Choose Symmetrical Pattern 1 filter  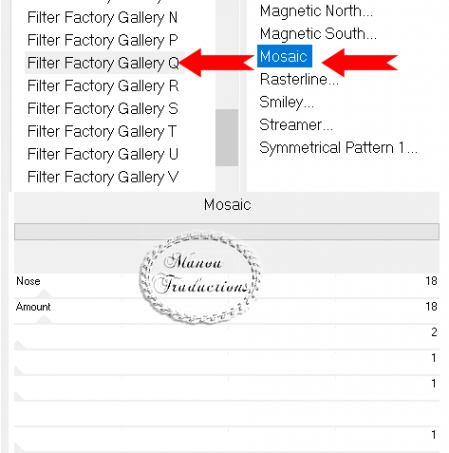pos(338,148)
